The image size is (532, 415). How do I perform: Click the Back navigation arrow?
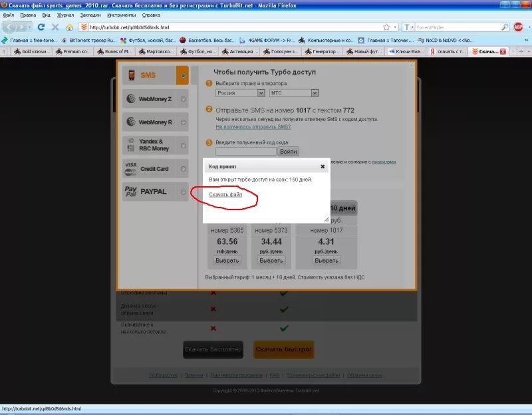point(9,27)
